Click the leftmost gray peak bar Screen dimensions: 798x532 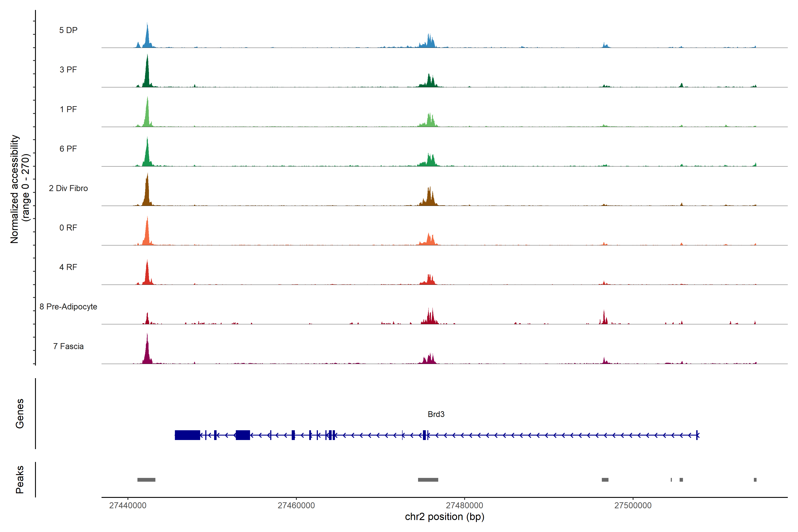[x=146, y=480]
